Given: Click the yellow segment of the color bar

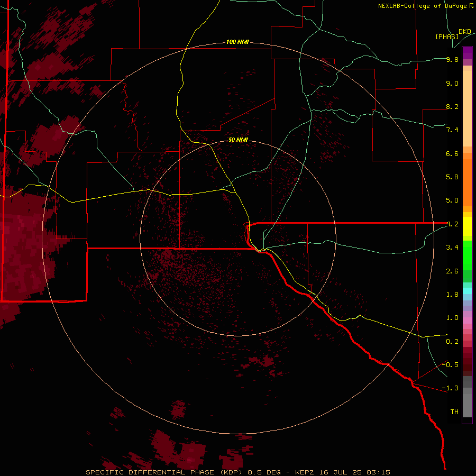Looking at the screenshot, I should click(467, 226).
